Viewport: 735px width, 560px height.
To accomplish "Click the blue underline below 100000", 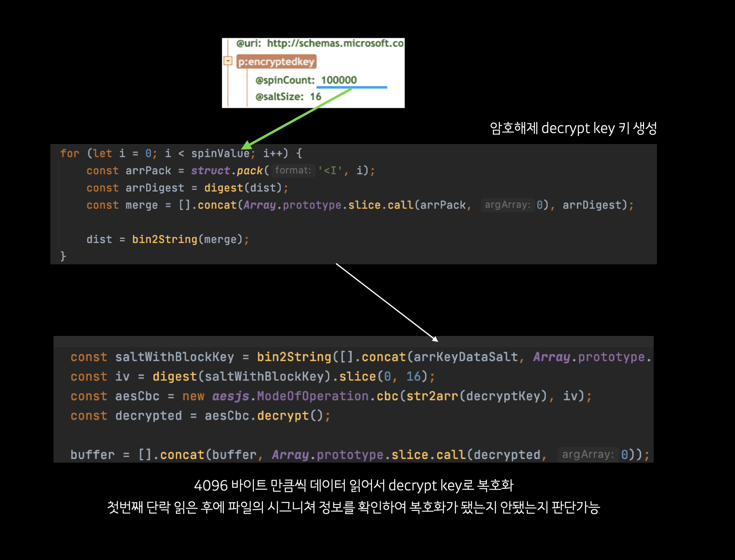I will pos(351,86).
